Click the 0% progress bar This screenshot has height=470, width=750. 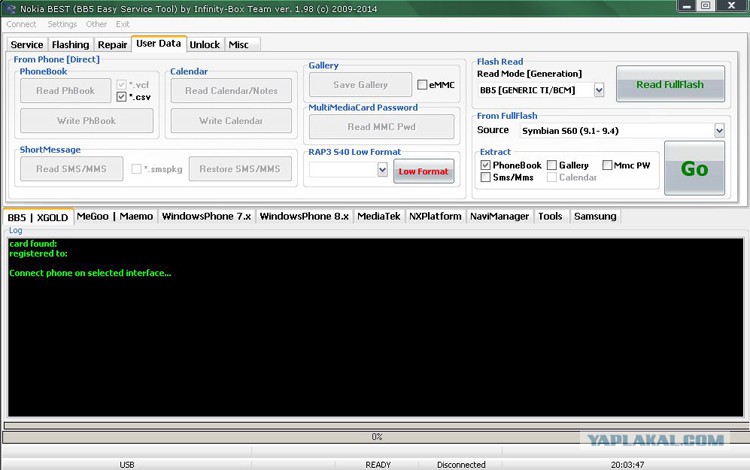[x=376, y=437]
